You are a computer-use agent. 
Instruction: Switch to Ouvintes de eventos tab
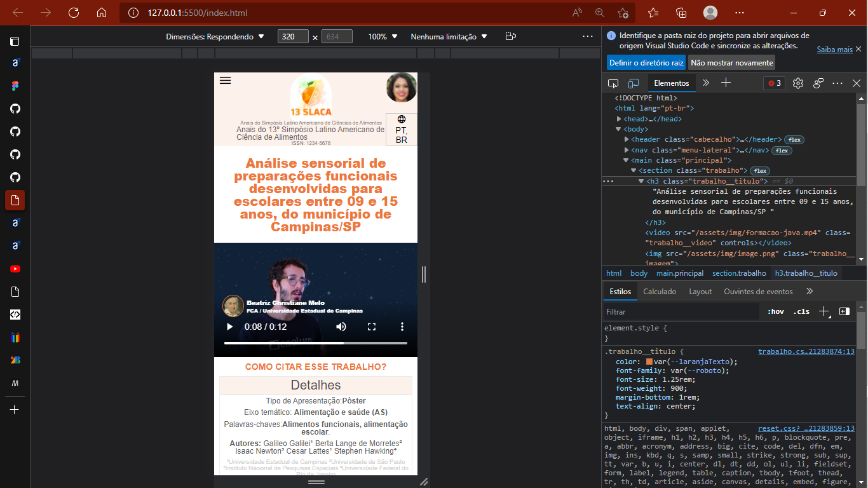tap(758, 292)
